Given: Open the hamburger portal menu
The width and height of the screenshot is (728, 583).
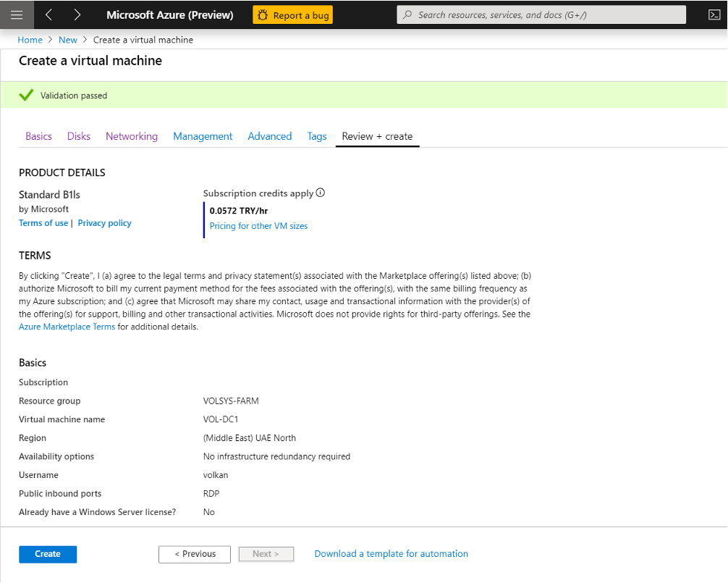Looking at the screenshot, I should [x=17, y=14].
